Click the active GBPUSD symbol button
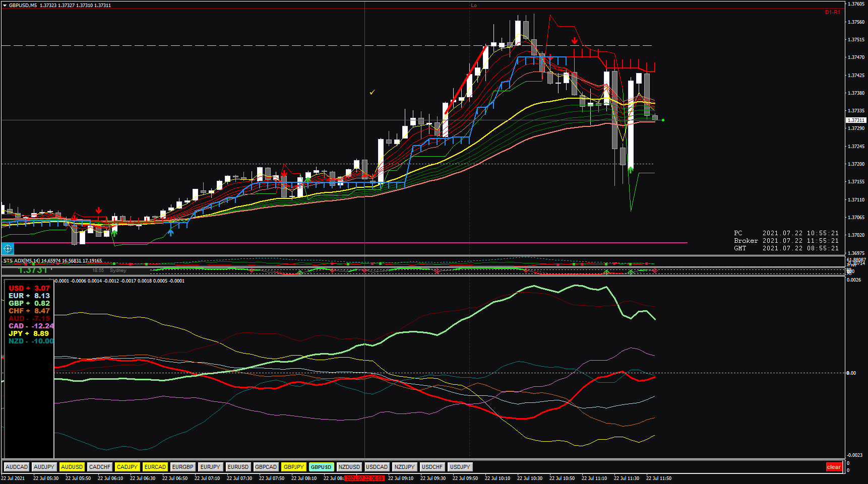This screenshot has width=868, height=484. (x=322, y=467)
